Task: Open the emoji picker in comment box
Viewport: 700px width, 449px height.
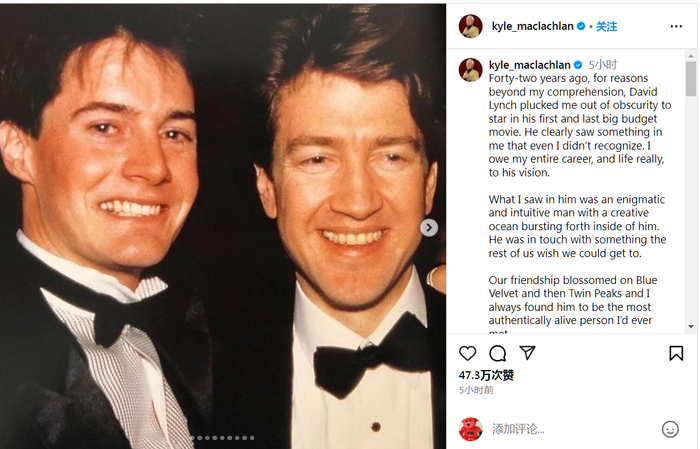Action: [x=670, y=429]
